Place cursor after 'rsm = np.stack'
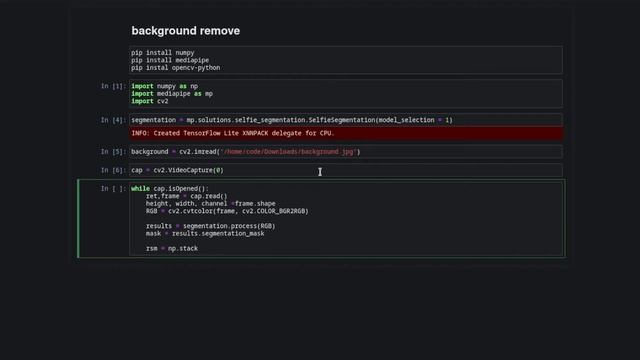 pos(198,248)
